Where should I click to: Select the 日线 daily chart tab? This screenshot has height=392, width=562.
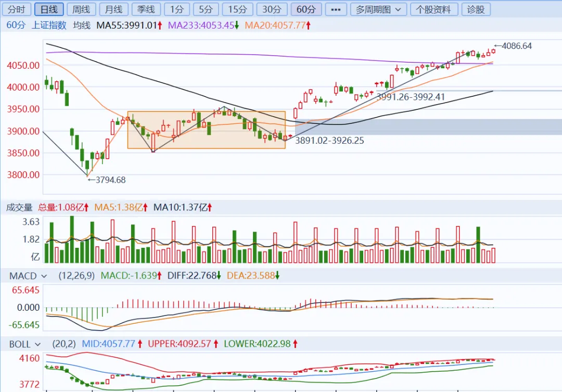point(49,9)
